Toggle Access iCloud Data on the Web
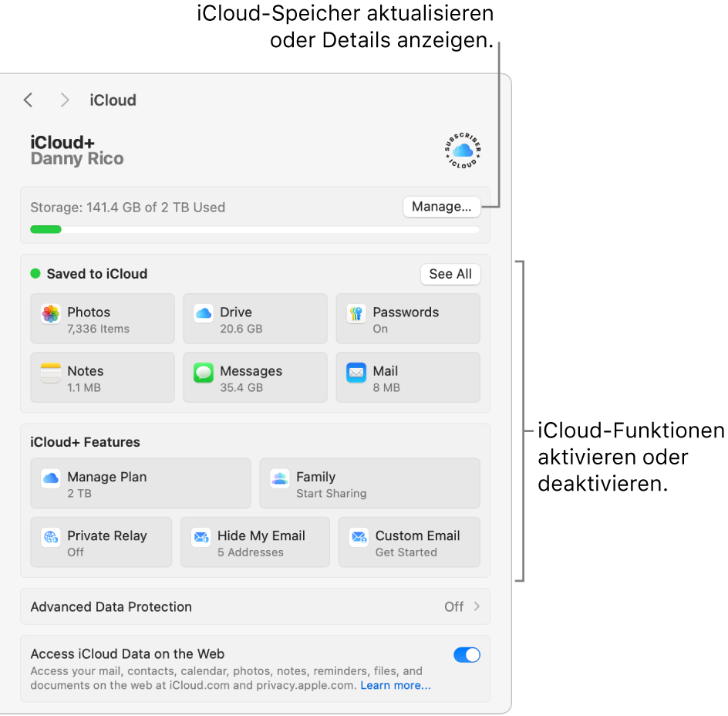The width and height of the screenshot is (728, 716). click(467, 655)
